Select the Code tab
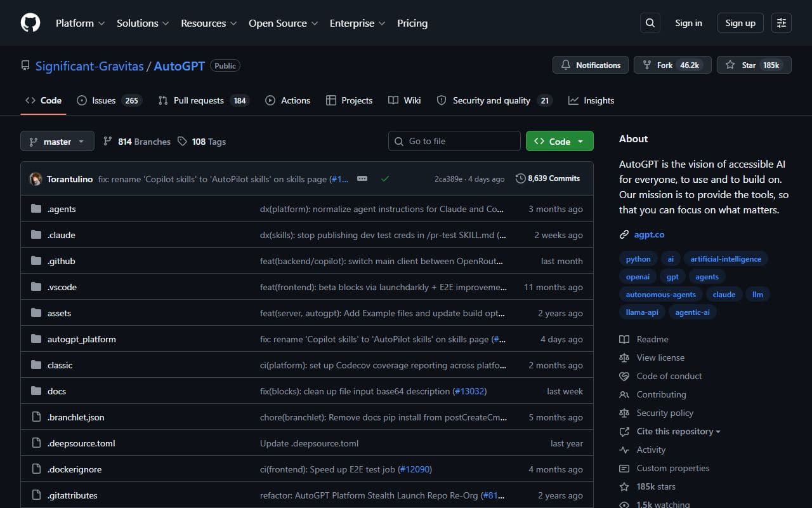 coord(43,100)
